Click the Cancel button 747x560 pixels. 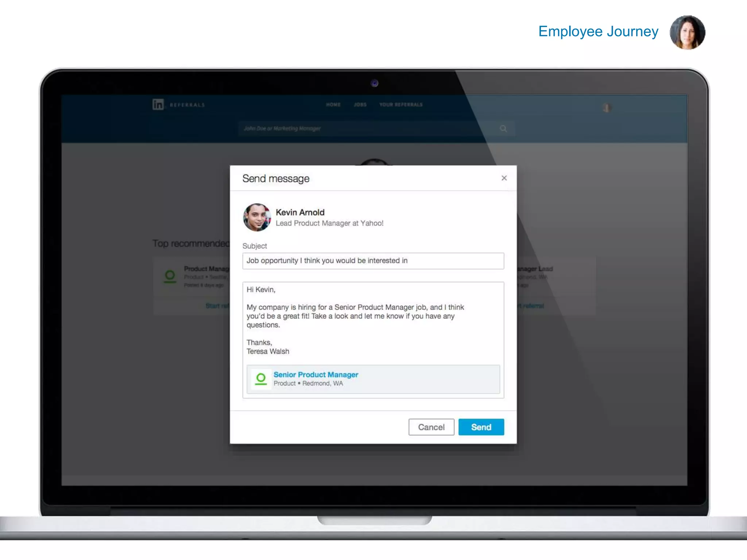coord(431,427)
